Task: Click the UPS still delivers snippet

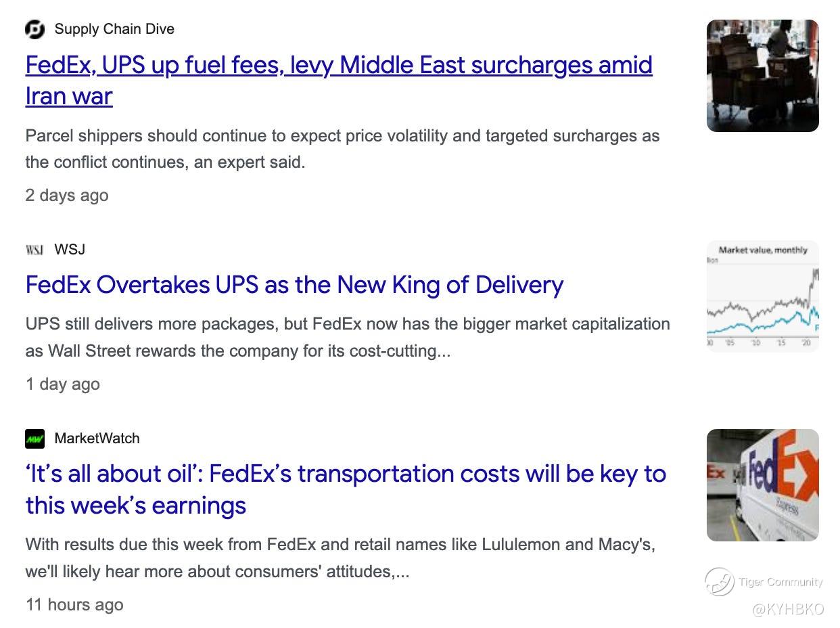Action: tap(348, 338)
